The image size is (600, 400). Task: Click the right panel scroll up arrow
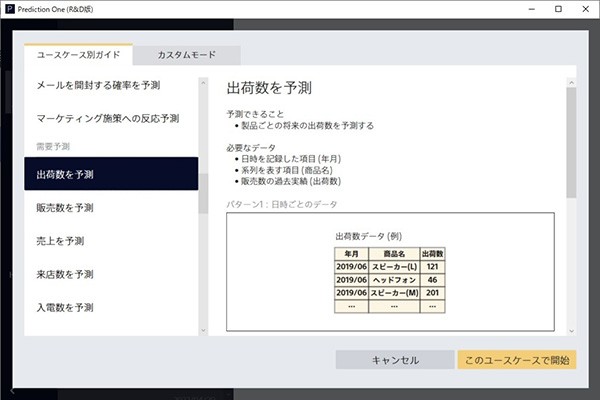point(572,83)
